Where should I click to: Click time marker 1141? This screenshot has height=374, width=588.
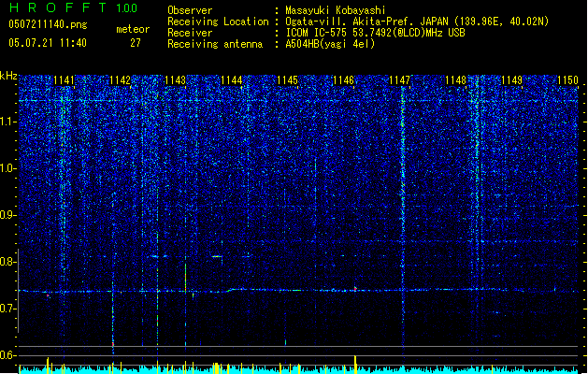click(x=64, y=80)
